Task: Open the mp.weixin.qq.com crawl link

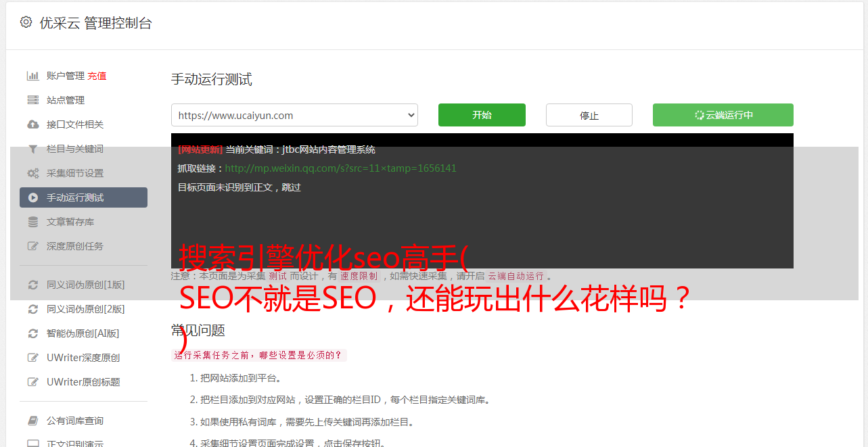Action: click(x=340, y=168)
